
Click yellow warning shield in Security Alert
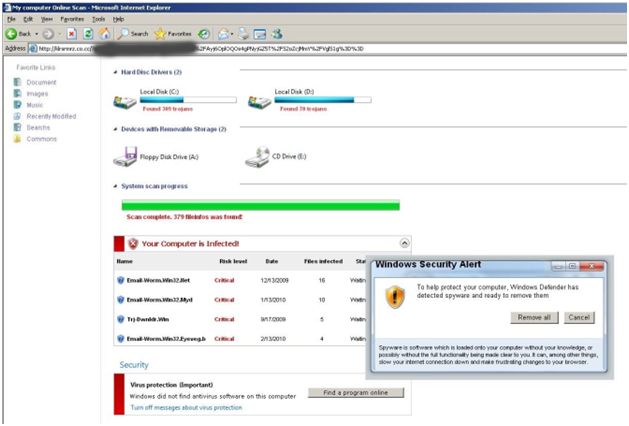tap(395, 297)
